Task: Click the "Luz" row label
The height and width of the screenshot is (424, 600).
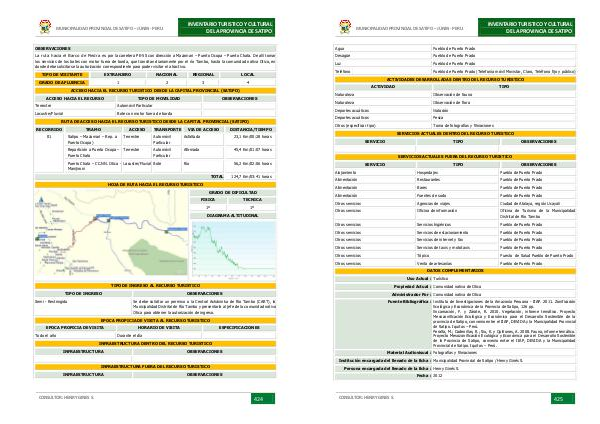Action: click(338, 64)
